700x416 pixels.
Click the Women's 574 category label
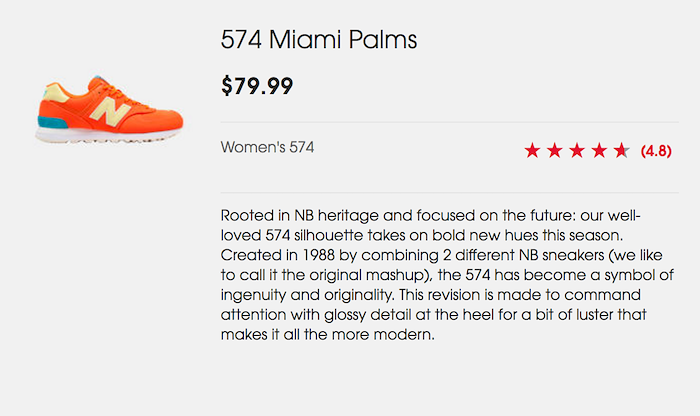click(267, 148)
